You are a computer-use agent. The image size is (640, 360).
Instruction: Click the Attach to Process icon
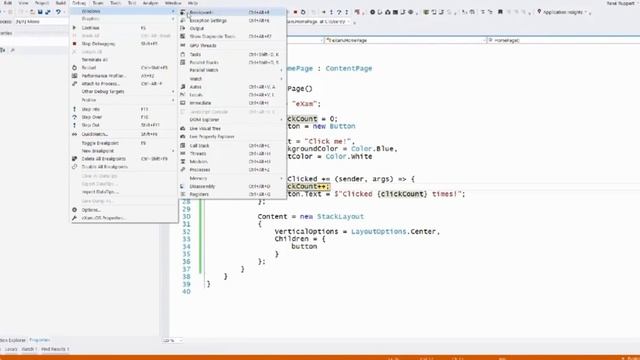[x=74, y=84]
